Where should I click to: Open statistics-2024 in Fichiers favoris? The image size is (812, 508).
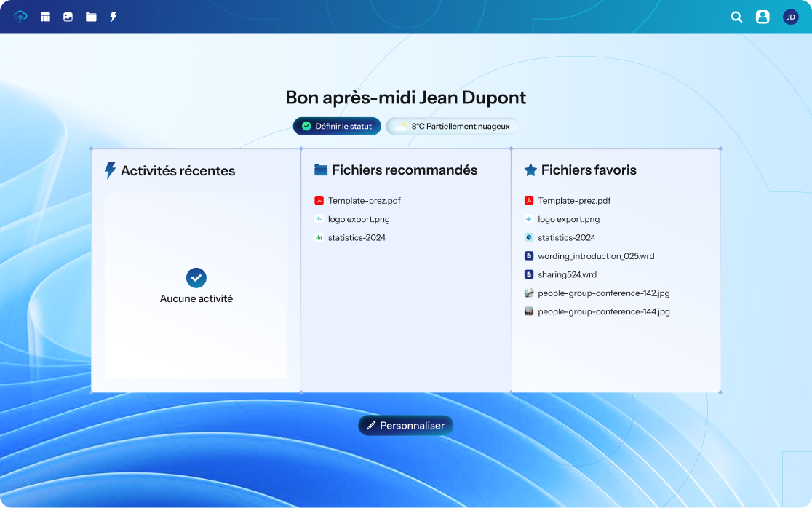(560, 238)
